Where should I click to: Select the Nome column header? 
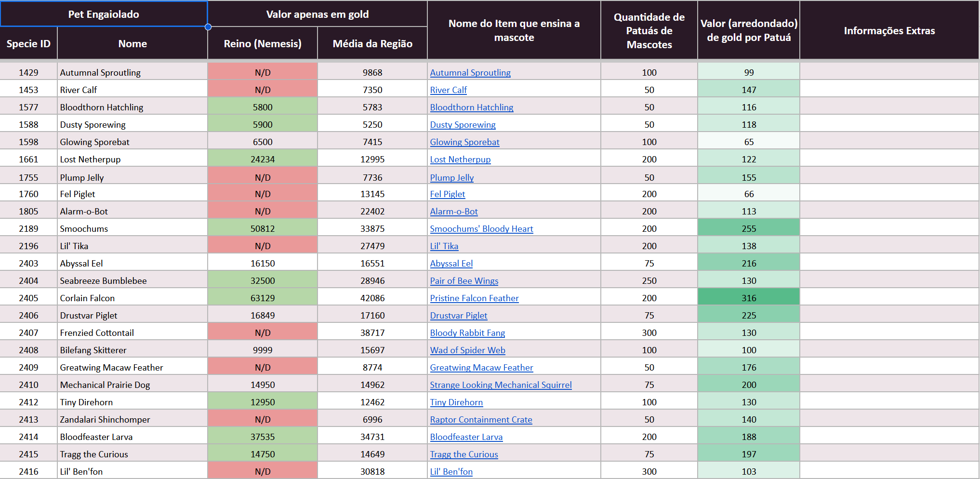pyautogui.click(x=132, y=43)
